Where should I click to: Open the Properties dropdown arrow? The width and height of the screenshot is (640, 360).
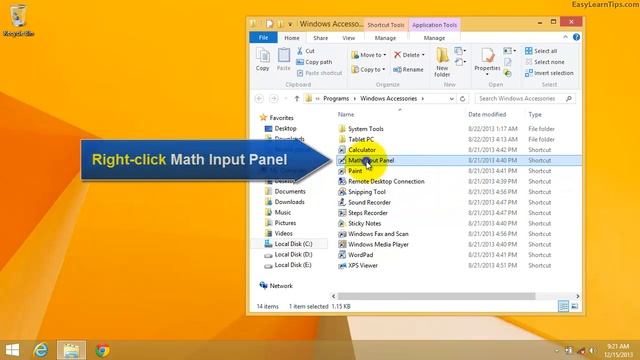click(x=487, y=74)
